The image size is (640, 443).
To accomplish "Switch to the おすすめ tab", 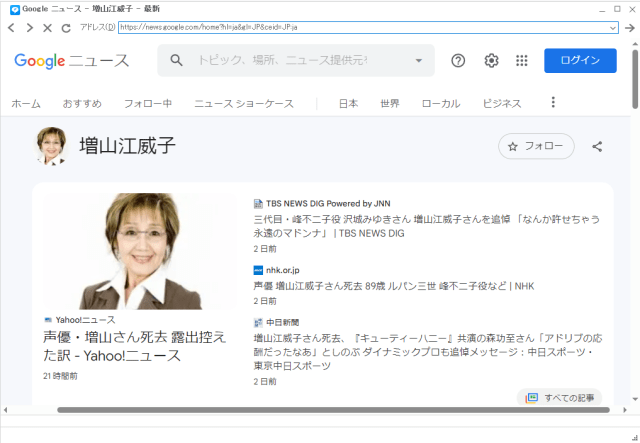I will [82, 104].
